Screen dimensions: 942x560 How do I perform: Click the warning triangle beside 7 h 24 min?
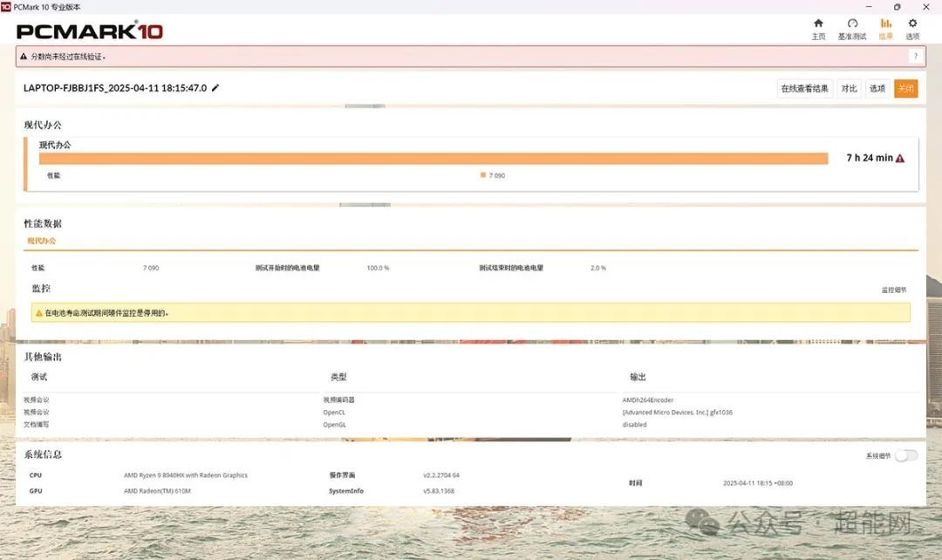[x=900, y=158]
